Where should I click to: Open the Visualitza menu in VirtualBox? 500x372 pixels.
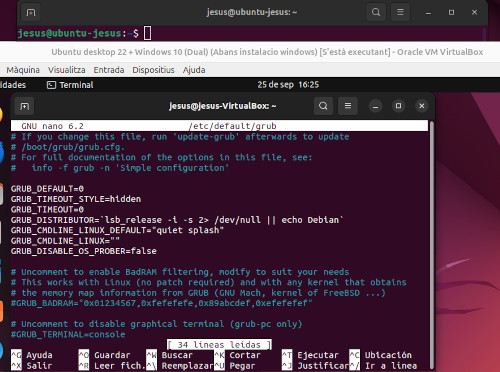66,70
